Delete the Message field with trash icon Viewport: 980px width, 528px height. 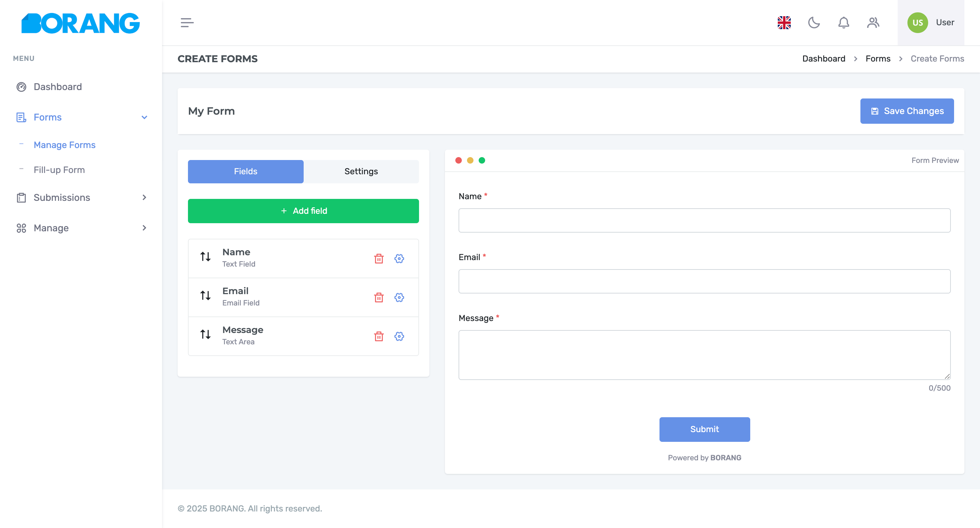(x=379, y=337)
